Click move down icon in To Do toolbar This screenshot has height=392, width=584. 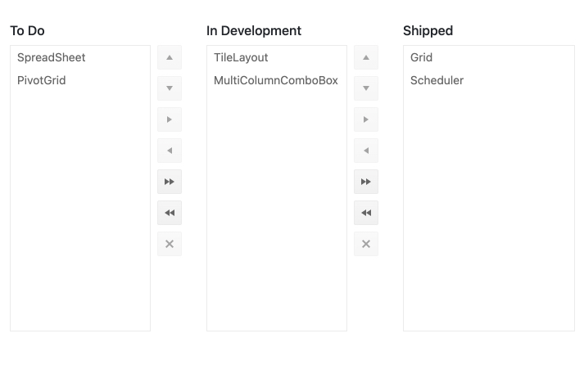[x=170, y=88]
